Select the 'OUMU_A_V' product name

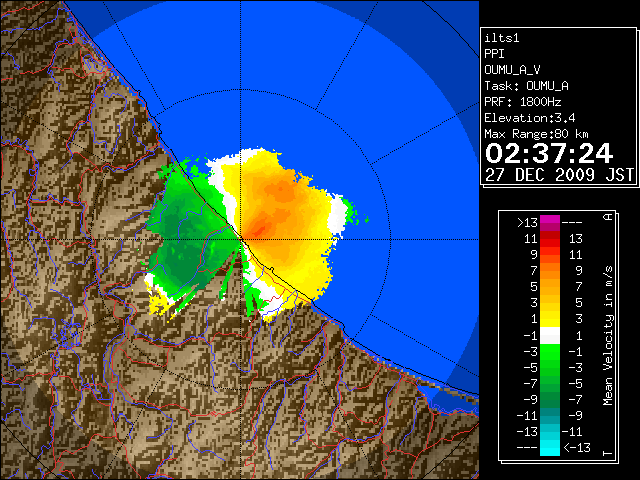click(x=512, y=70)
